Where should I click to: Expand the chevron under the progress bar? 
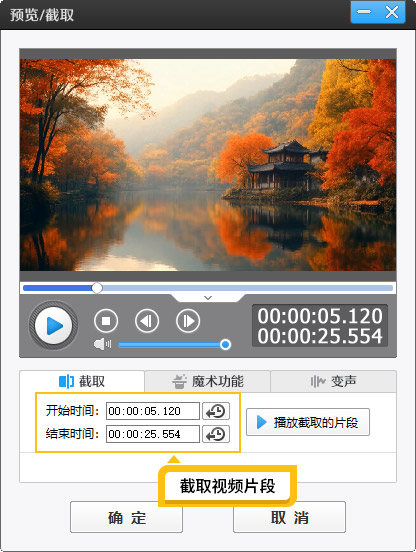coord(208,298)
